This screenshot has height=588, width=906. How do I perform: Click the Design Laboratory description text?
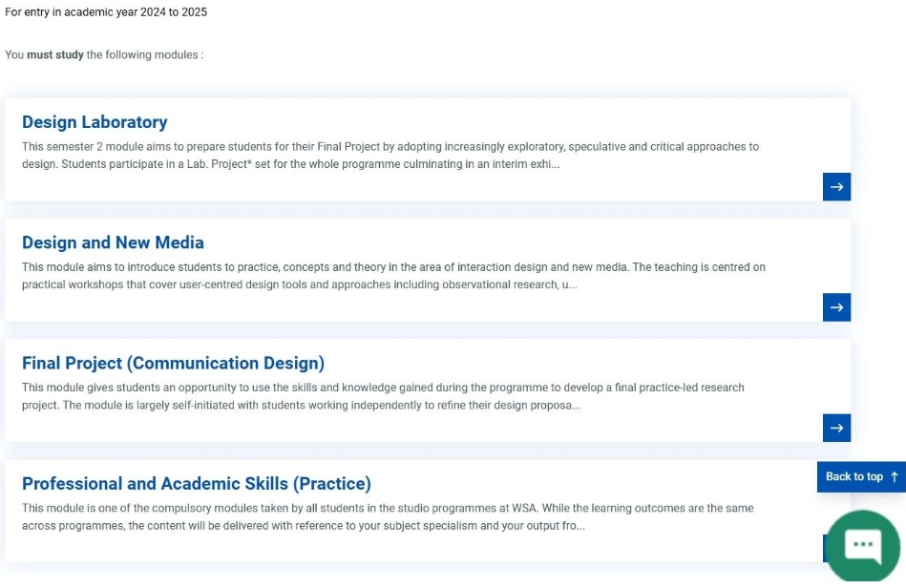pos(390,156)
